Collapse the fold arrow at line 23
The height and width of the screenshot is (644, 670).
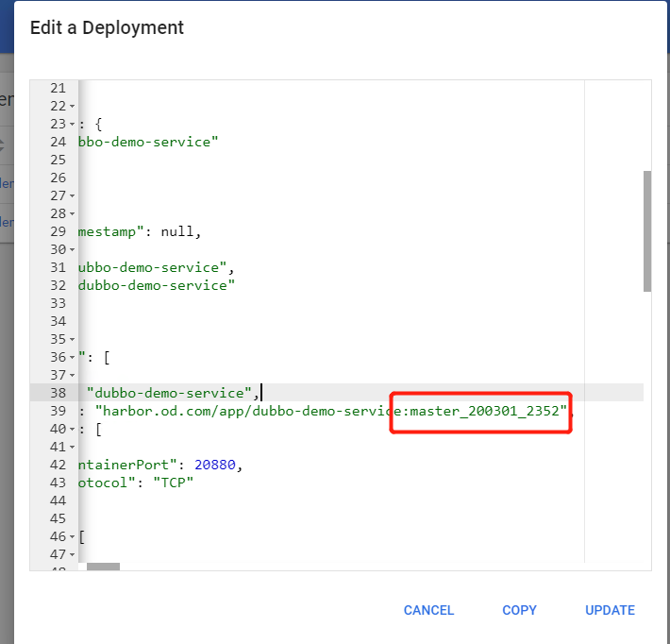point(72,125)
